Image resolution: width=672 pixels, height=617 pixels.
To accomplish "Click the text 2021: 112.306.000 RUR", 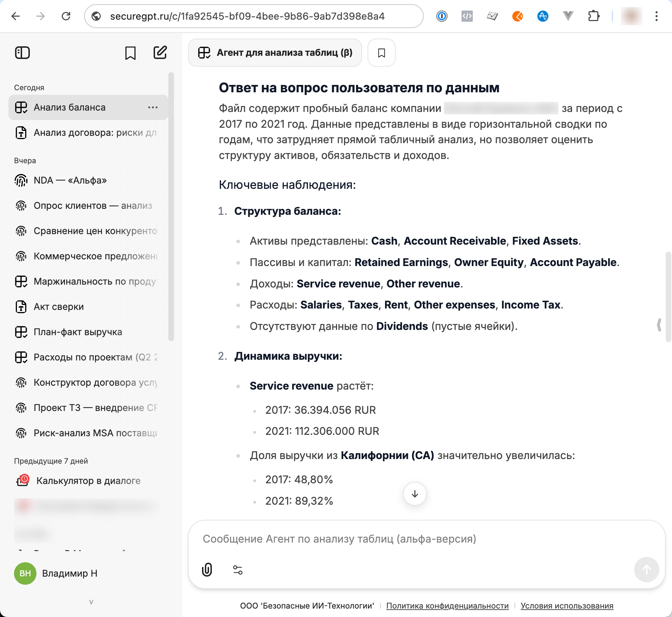I will (322, 431).
